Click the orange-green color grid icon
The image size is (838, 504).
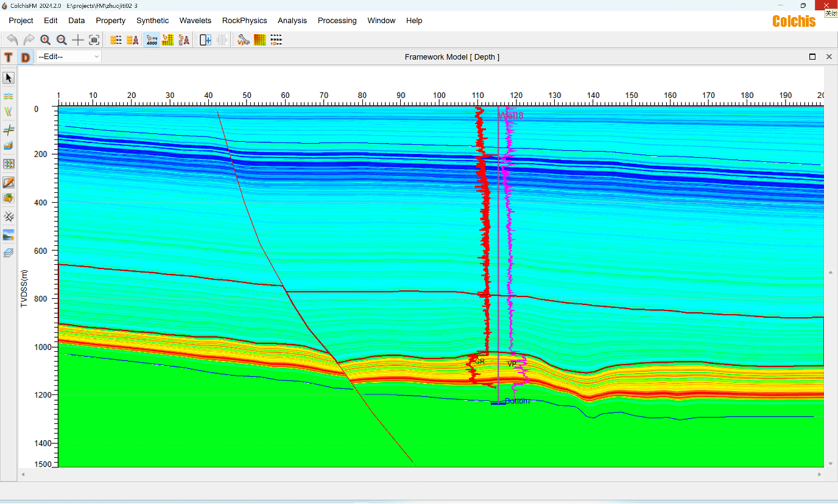pyautogui.click(x=260, y=40)
